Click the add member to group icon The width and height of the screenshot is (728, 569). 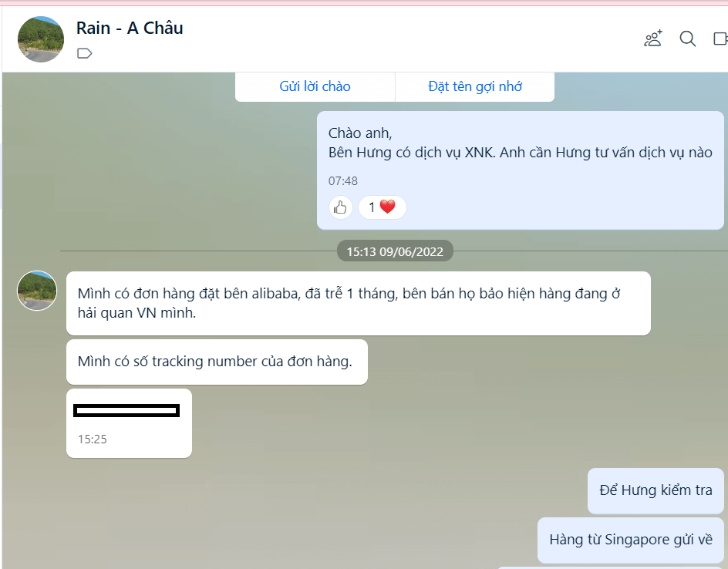click(x=652, y=39)
